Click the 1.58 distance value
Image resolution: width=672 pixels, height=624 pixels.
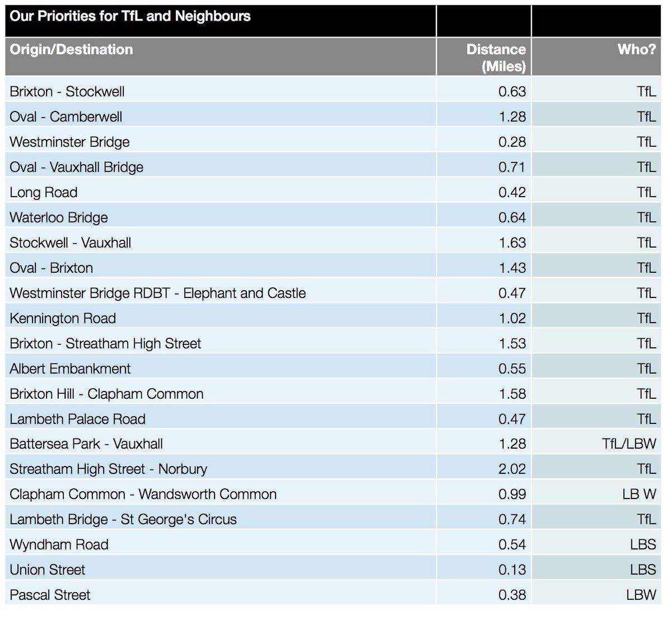(512, 394)
